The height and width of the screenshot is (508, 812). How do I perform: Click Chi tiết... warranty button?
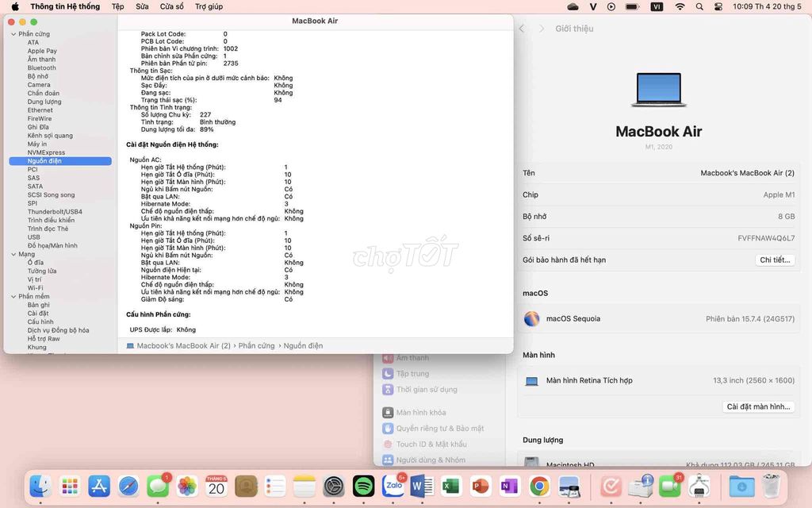[775, 260]
